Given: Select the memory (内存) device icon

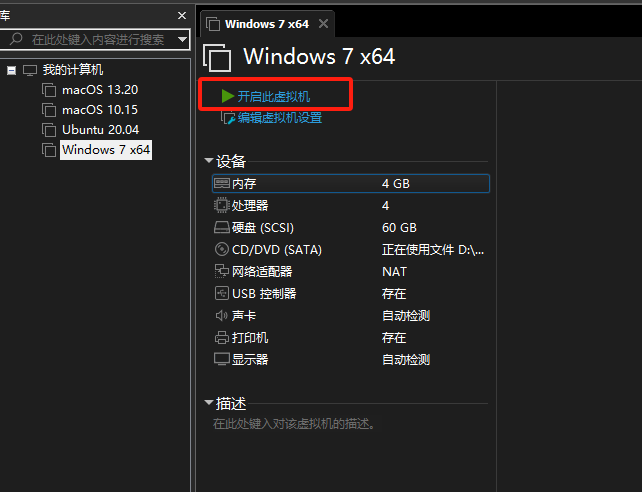Looking at the screenshot, I should [222, 184].
